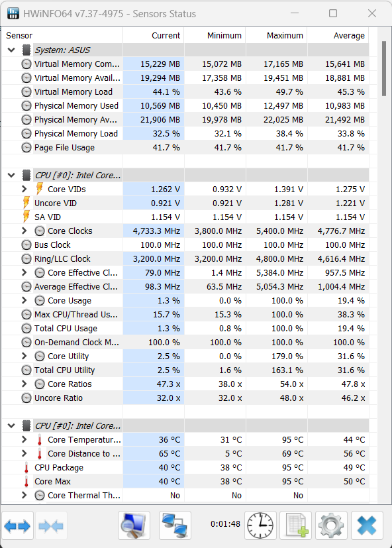This screenshot has width=392, height=548.
Task: Expand the Core Clocks row
Action: pos(24,231)
